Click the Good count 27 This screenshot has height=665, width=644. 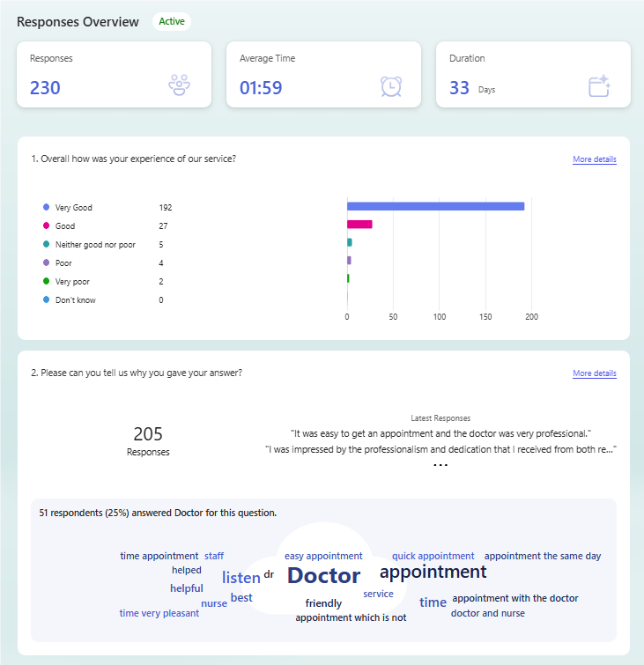click(163, 226)
